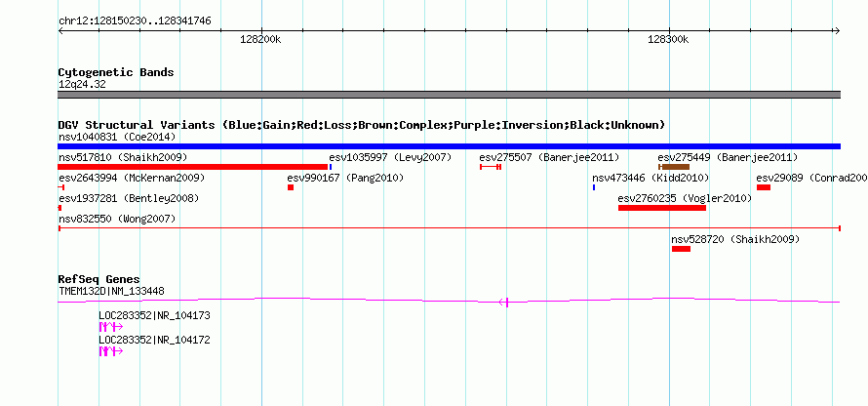
Task: Click the RefSeq Genes track title
Action: pyautogui.click(x=99, y=280)
